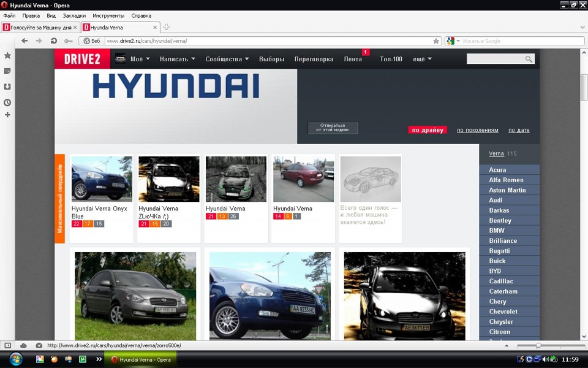Viewport: 588px width, 368px height.
Task: Add a panel with the plus icon
Action: tap(7, 115)
